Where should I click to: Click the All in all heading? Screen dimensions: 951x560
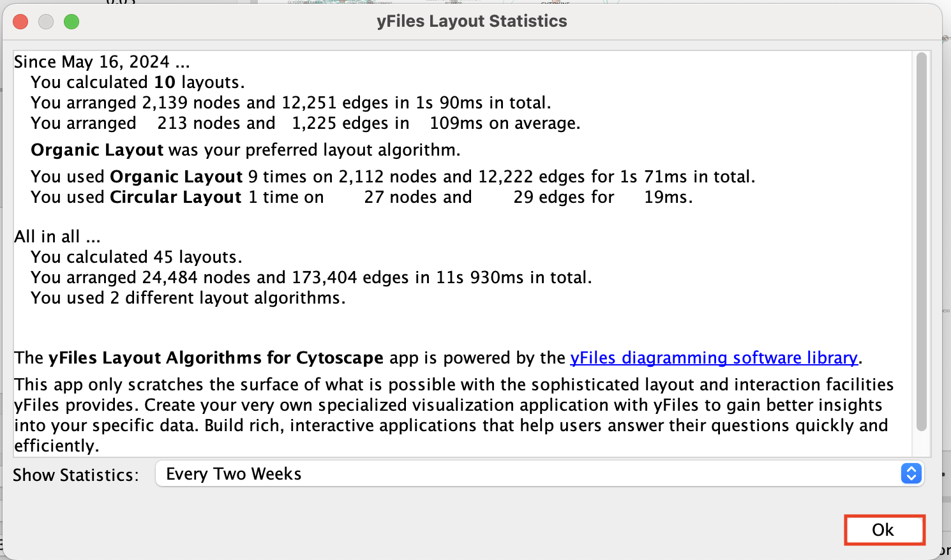(x=57, y=237)
